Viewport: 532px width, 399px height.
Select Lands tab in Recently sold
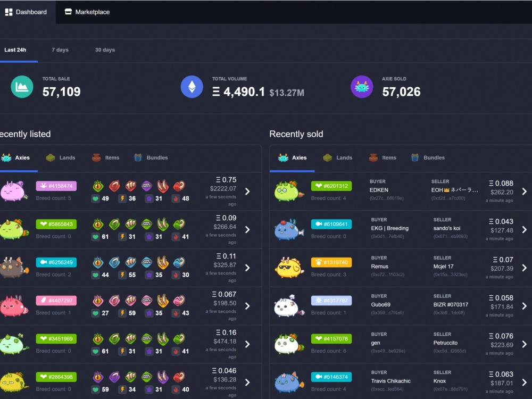(338, 158)
